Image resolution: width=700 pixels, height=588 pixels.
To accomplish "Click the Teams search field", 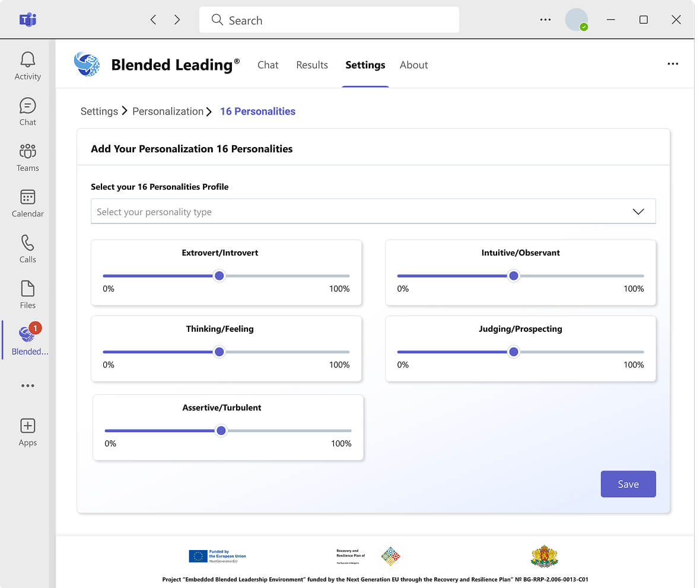I will [x=329, y=20].
